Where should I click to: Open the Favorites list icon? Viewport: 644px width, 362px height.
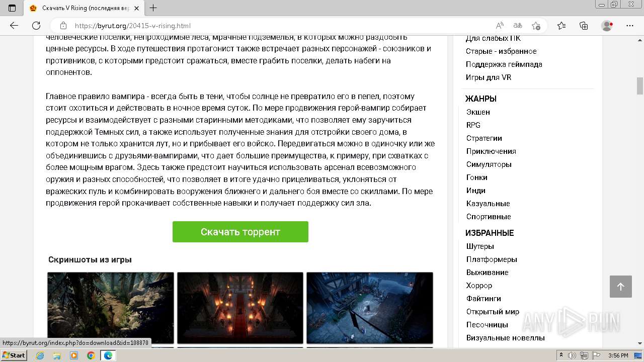pos(561,26)
